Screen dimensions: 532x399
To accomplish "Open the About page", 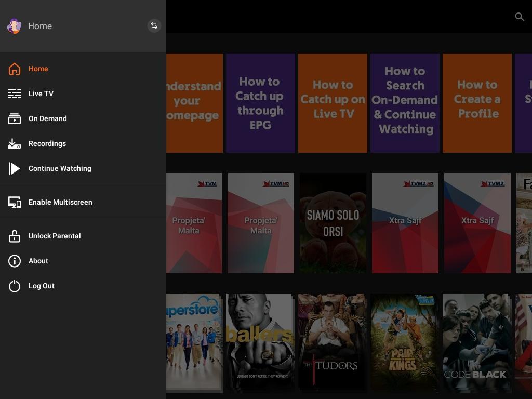I will point(38,261).
